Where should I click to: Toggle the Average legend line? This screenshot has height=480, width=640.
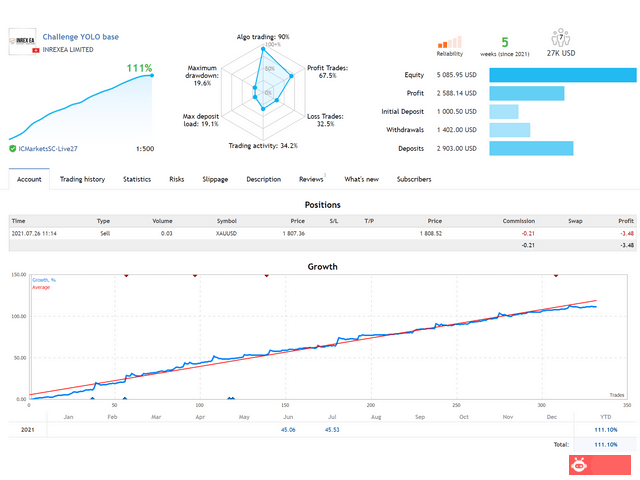point(41,287)
